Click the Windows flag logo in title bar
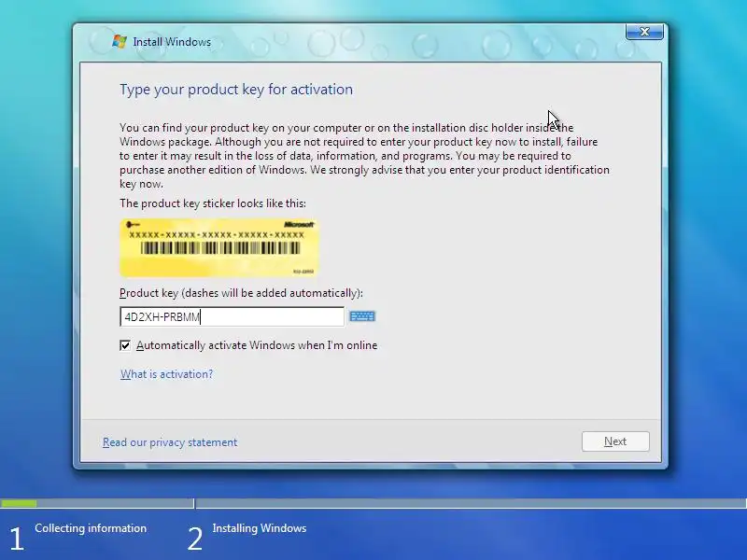The height and width of the screenshot is (560, 747). [120, 42]
